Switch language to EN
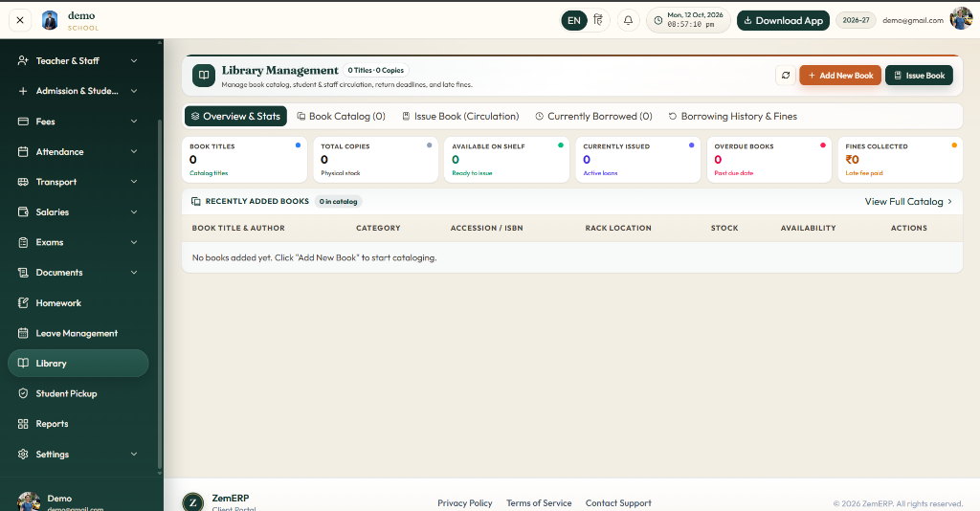980x511 pixels. click(574, 21)
